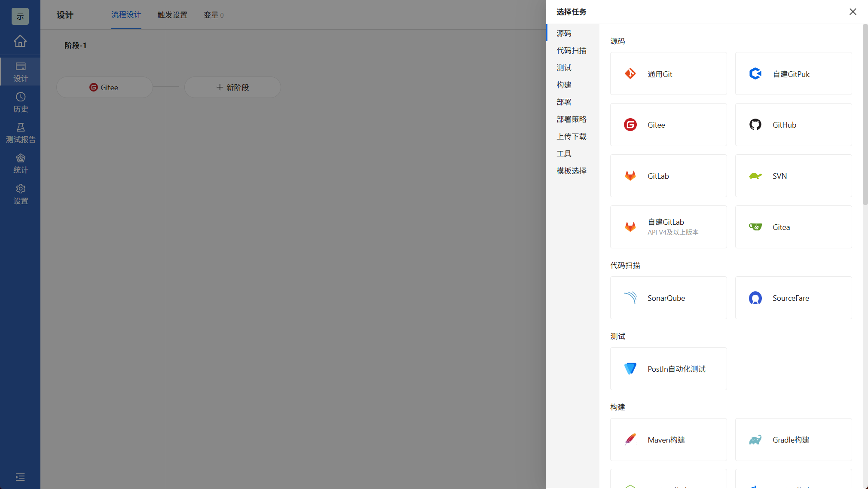
Task: Click the SVN card label
Action: [x=779, y=176]
